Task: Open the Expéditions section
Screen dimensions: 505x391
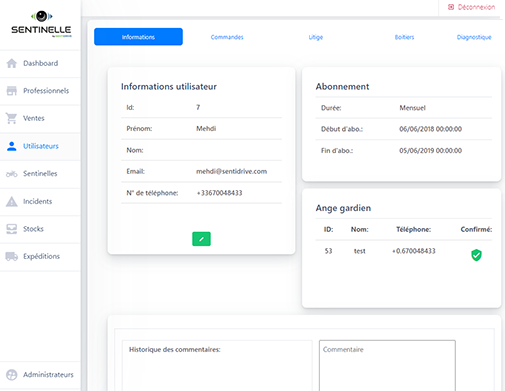Action: tap(40, 256)
